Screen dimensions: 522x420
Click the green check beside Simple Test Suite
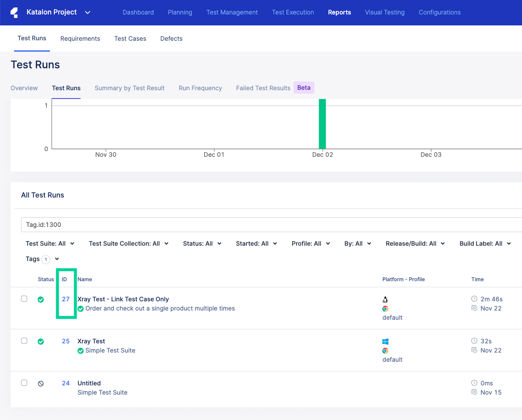pyautogui.click(x=81, y=351)
